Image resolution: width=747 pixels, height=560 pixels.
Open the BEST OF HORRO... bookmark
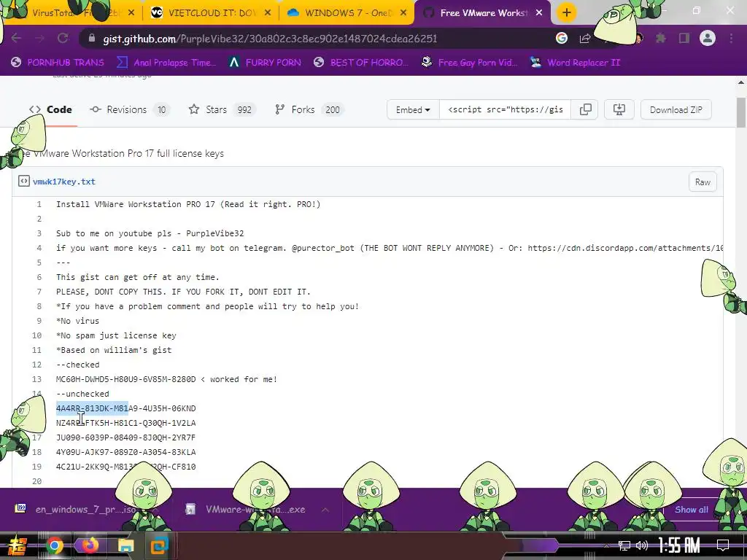coord(361,63)
